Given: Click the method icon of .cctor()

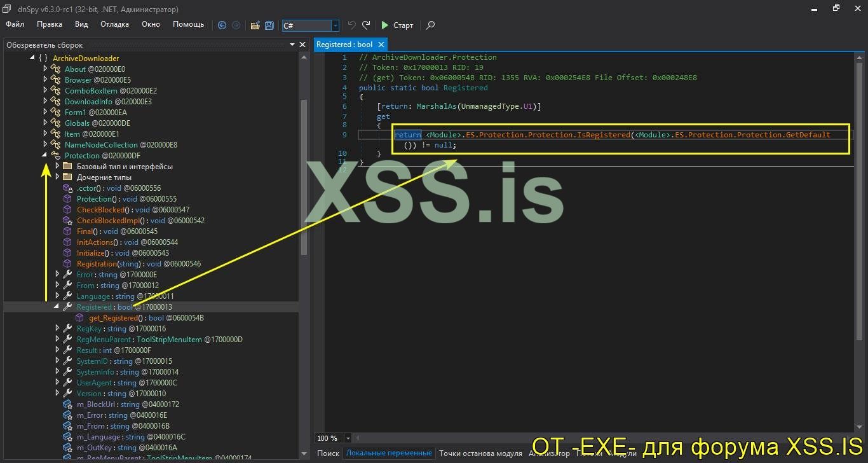Looking at the screenshot, I should (x=67, y=188).
